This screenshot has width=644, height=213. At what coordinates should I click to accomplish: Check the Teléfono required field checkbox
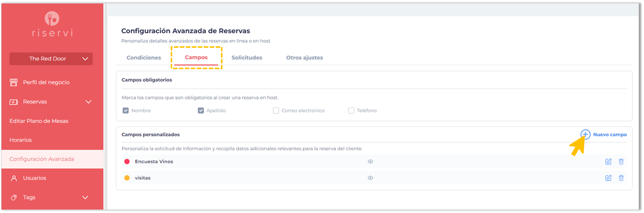coord(351,110)
